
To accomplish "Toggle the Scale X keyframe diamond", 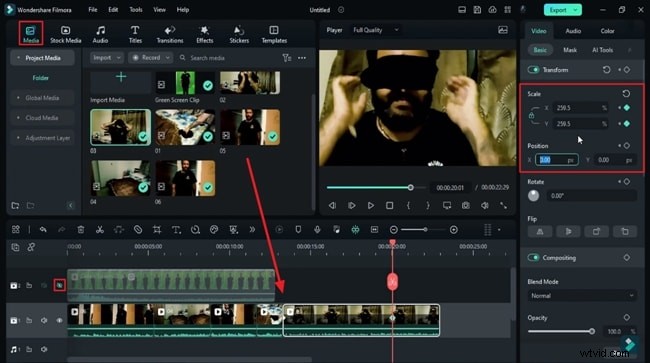I will click(627, 108).
